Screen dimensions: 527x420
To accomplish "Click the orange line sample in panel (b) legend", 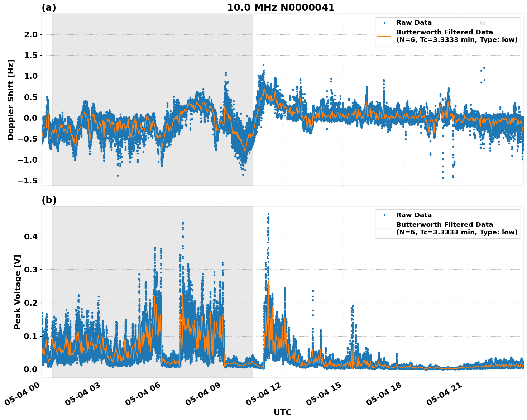I will pos(385,228).
